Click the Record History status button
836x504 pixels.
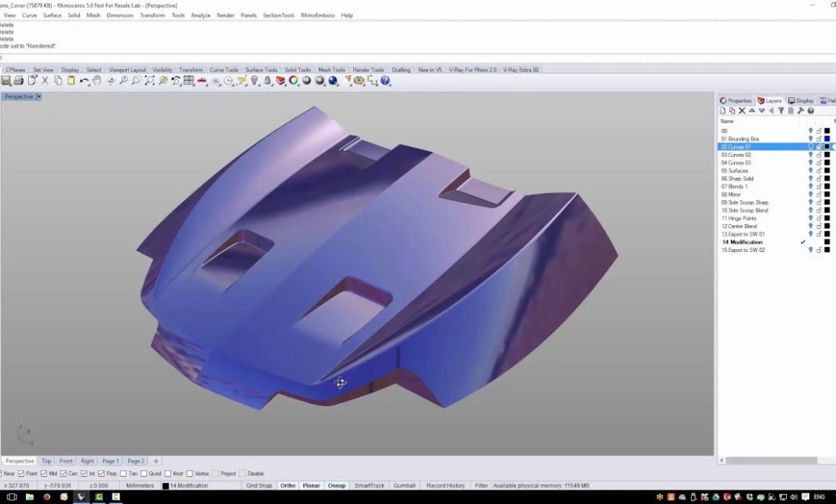pyautogui.click(x=445, y=485)
